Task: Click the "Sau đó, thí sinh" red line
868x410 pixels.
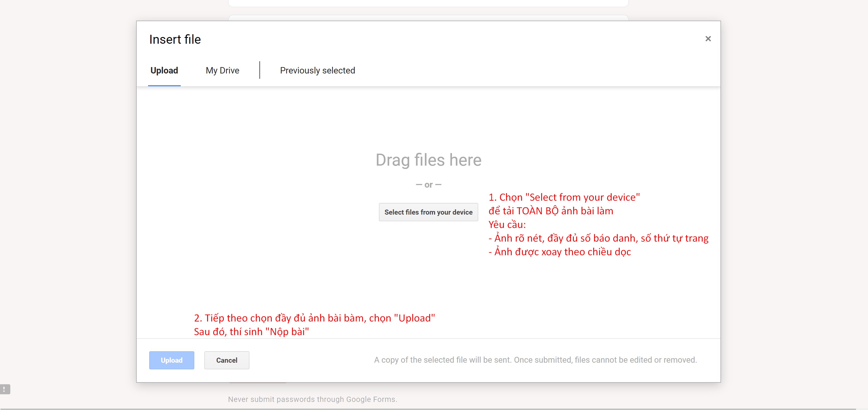Action: pyautogui.click(x=251, y=332)
